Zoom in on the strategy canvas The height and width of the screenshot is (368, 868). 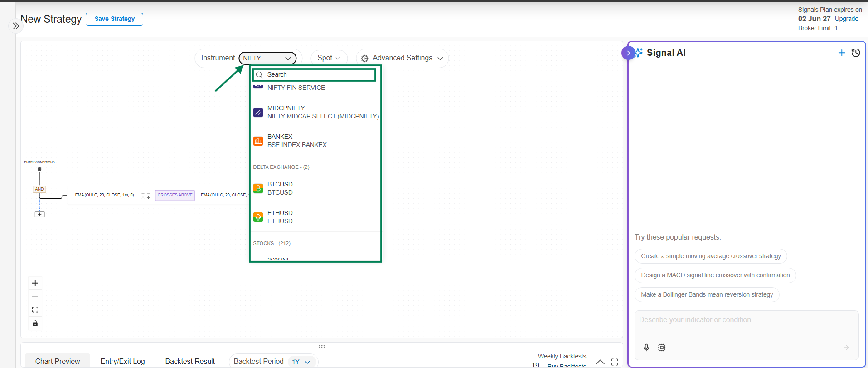[x=35, y=283]
